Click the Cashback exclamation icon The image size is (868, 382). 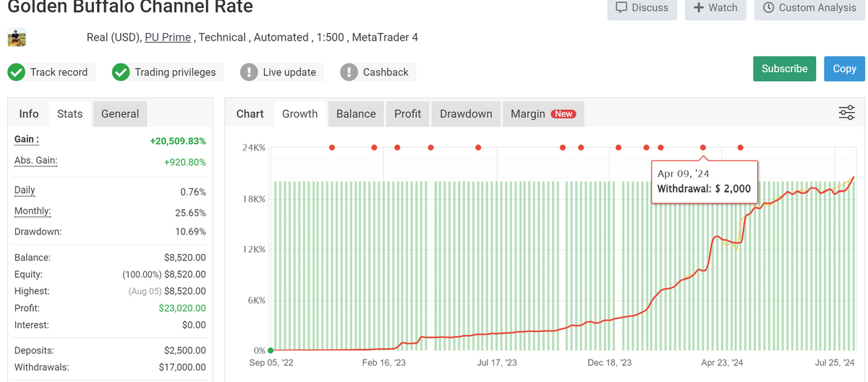[349, 72]
